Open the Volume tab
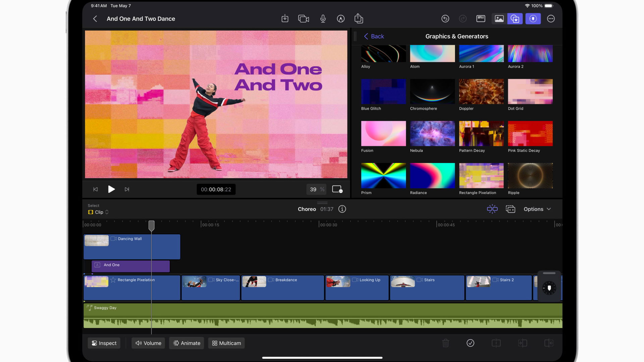644x362 pixels. pos(148,343)
